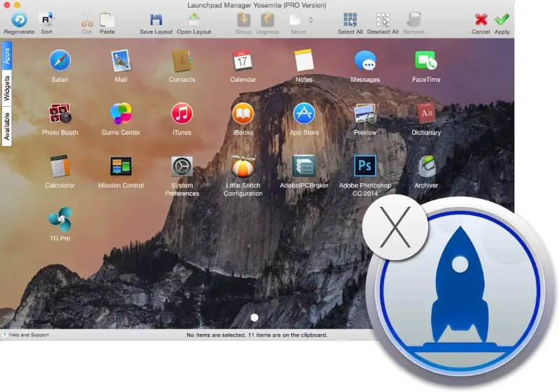Select the Contacts app icon
Viewport: 559px width, 392px height.
click(x=182, y=61)
